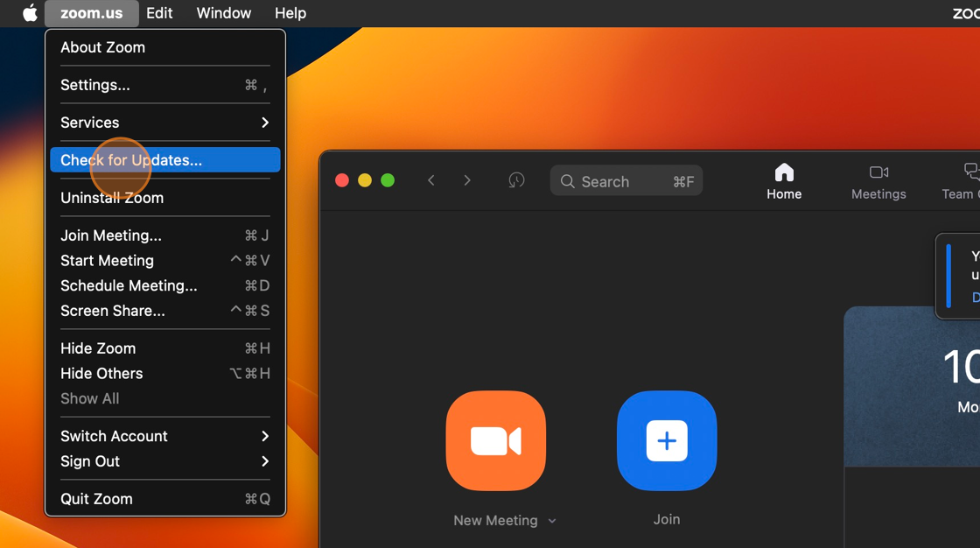Click the blue Join plus button
This screenshot has width=980, height=548.
667,440
